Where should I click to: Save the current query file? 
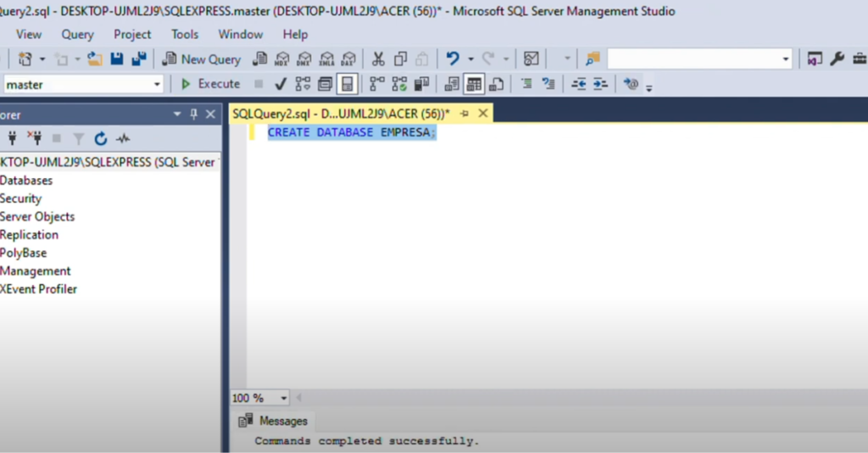117,59
